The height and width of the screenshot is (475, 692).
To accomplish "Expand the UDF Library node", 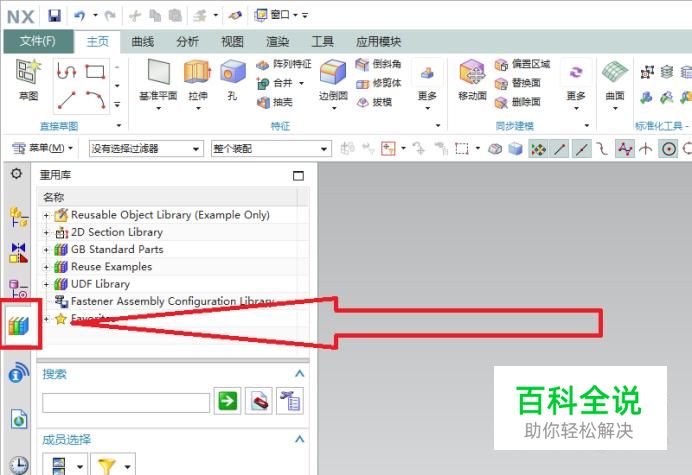I will [x=46, y=284].
